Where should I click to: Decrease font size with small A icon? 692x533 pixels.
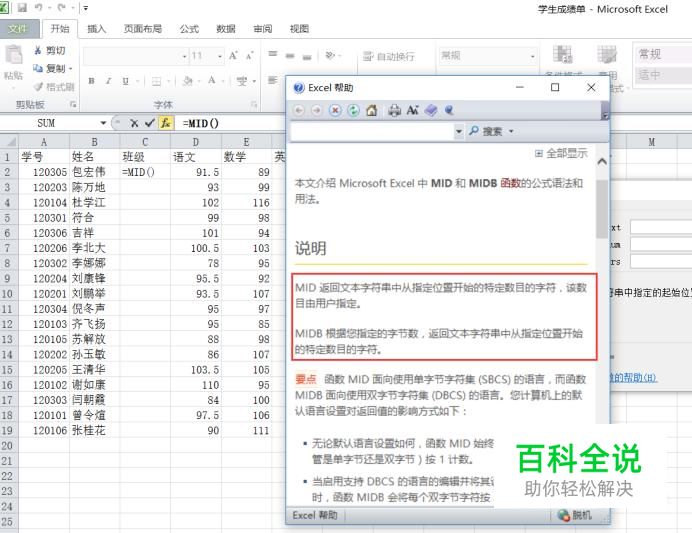(249, 56)
